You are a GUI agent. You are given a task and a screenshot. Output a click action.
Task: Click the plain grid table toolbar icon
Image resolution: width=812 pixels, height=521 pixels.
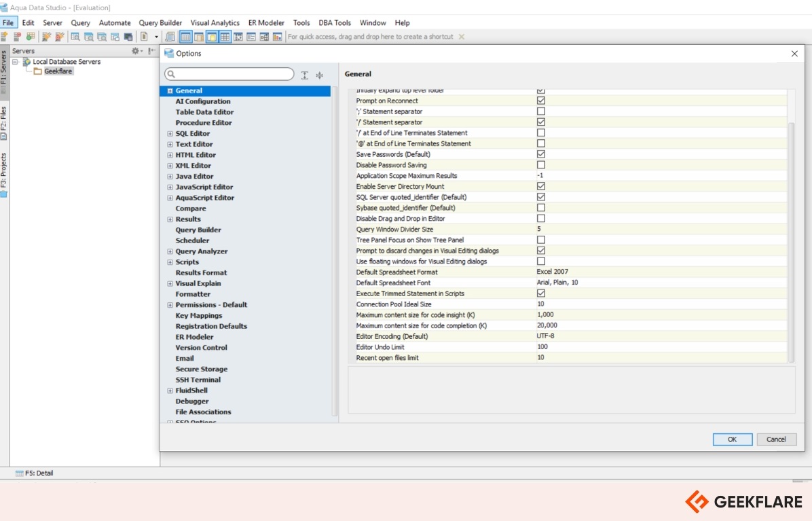click(225, 37)
